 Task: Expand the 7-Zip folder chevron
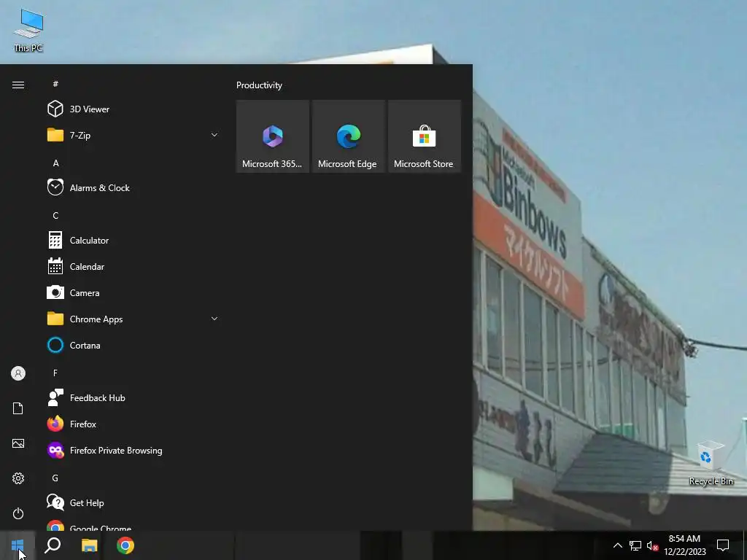click(x=214, y=135)
